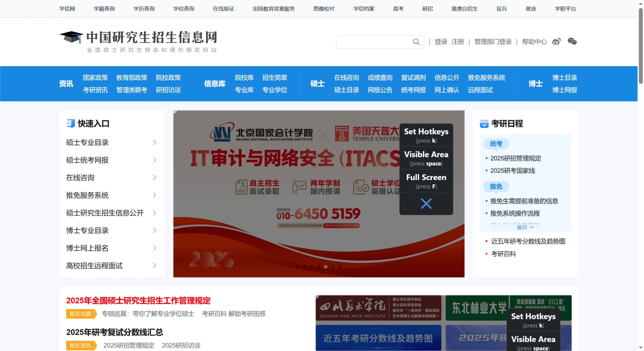Open the 近五年考研分数线及趋势图 banner
This screenshot has width=644, height=351.
(378, 338)
